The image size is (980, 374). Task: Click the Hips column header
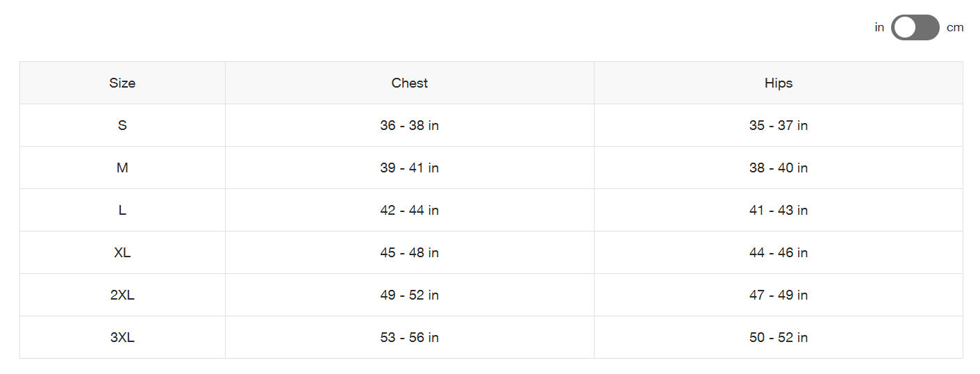779,83
